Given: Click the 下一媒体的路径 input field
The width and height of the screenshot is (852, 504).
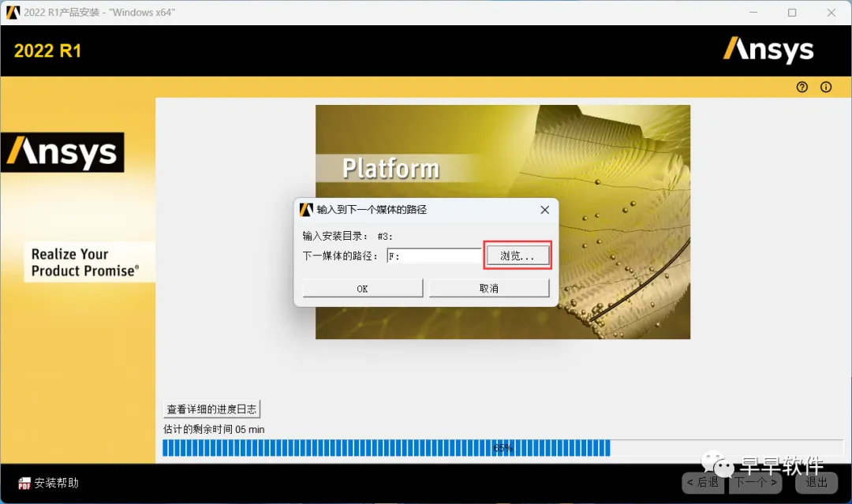Looking at the screenshot, I should point(434,256).
